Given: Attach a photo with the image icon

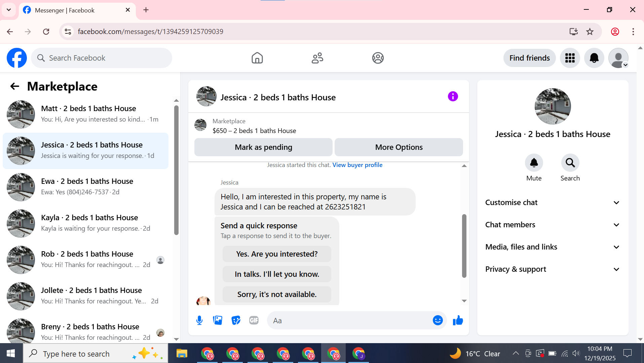Looking at the screenshot, I should pos(218,321).
